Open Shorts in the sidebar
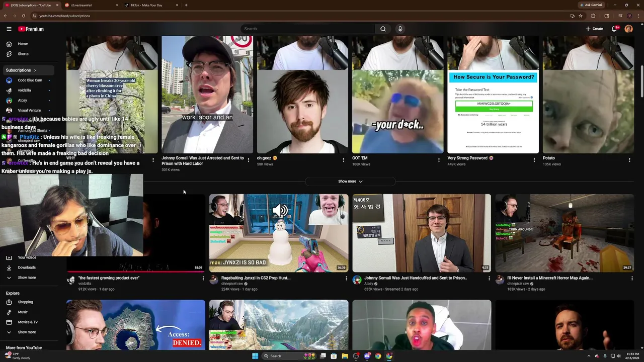The height and width of the screenshot is (362, 644). pyautogui.click(x=23, y=54)
